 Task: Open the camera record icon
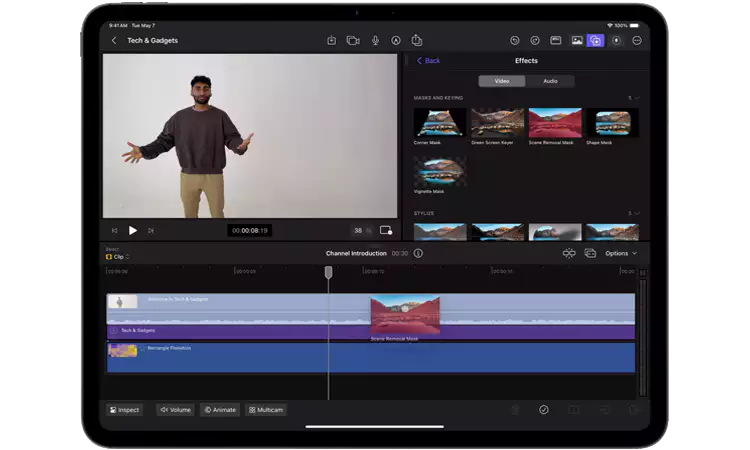pos(353,41)
